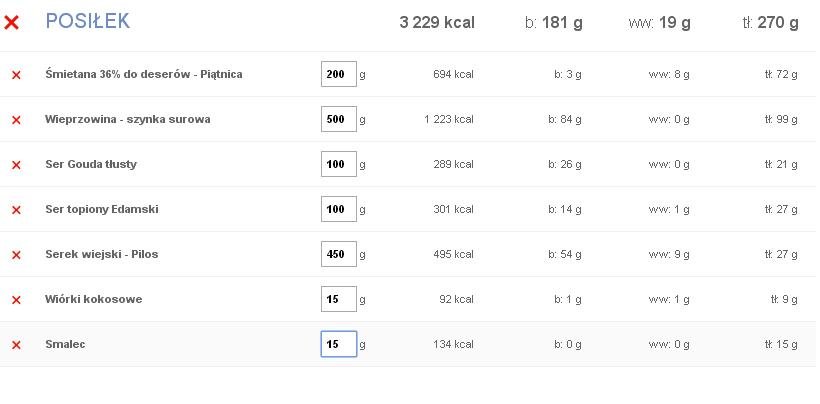
Task: Remove the entire POSIŁEK meal with red X
Action: [x=12, y=22]
